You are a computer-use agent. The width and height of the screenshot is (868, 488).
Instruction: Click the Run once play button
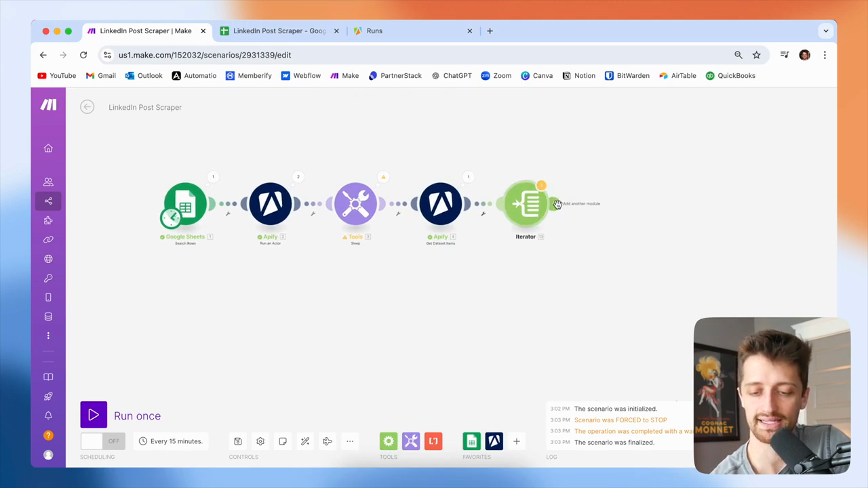pyautogui.click(x=94, y=415)
